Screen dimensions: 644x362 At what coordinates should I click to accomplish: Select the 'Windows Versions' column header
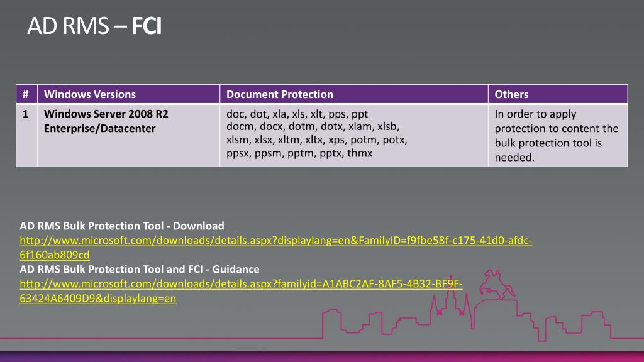[128, 94]
